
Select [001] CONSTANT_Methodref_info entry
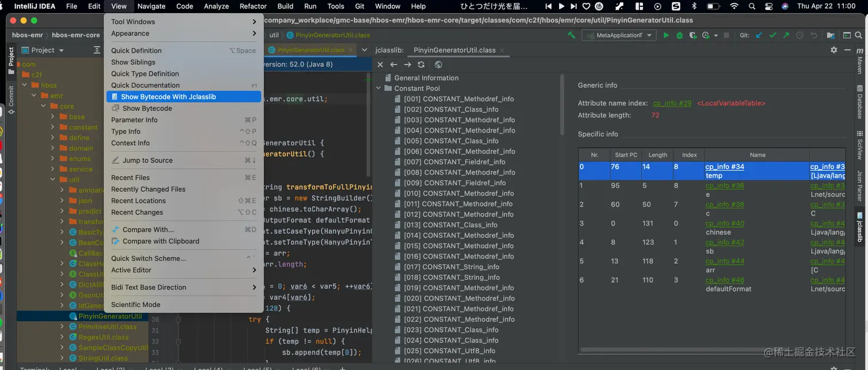pos(459,99)
